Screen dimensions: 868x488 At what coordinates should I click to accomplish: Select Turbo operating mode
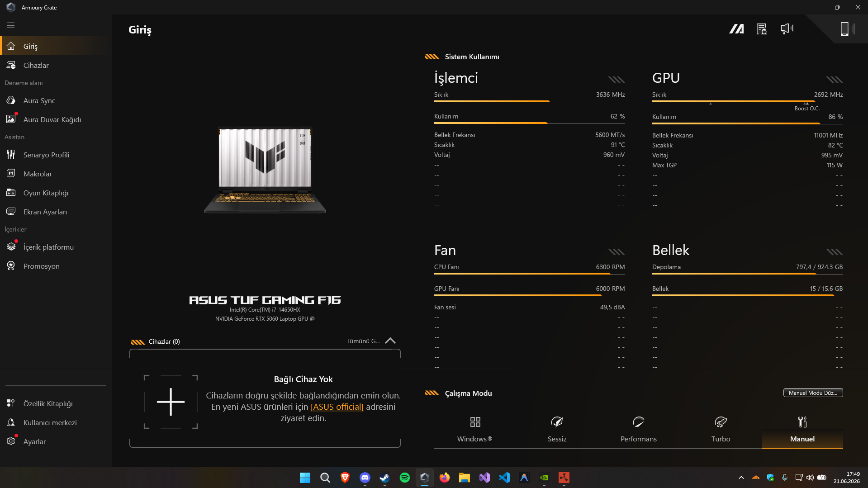coord(721,430)
